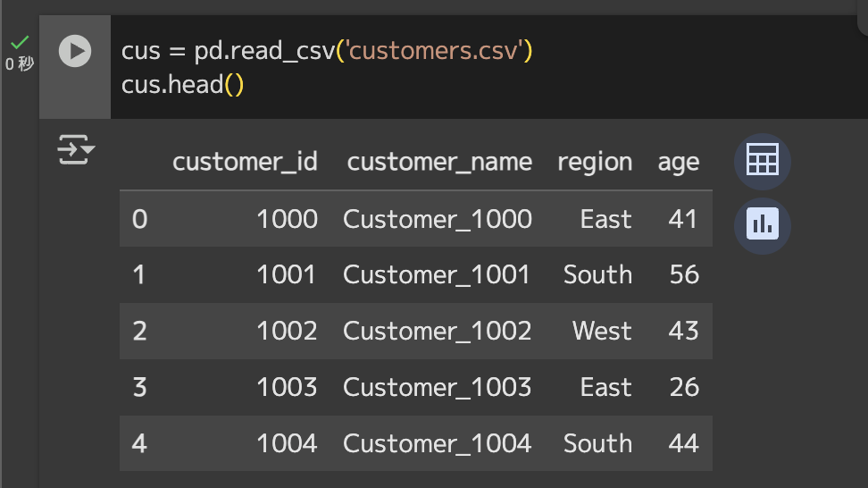The image size is (868, 488).
Task: Place cursor in 'customers.csv' string
Action: [x=433, y=51]
